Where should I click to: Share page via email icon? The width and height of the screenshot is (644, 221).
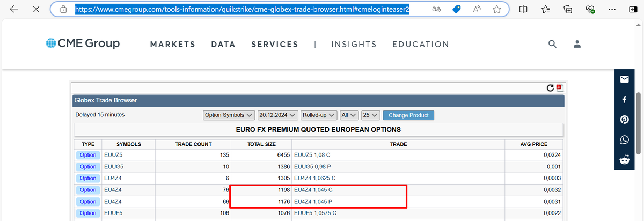(625, 79)
